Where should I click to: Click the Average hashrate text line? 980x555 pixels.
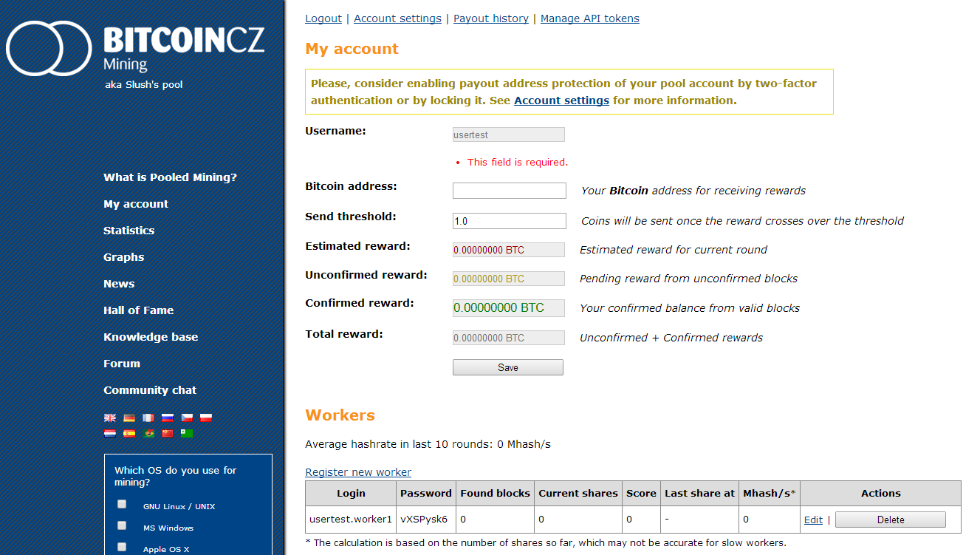428,444
